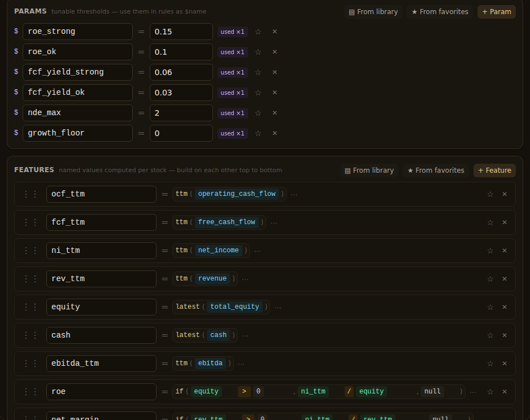The width and height of the screenshot is (530, 420).
Task: Star the roe_ok param
Action: [258, 52]
